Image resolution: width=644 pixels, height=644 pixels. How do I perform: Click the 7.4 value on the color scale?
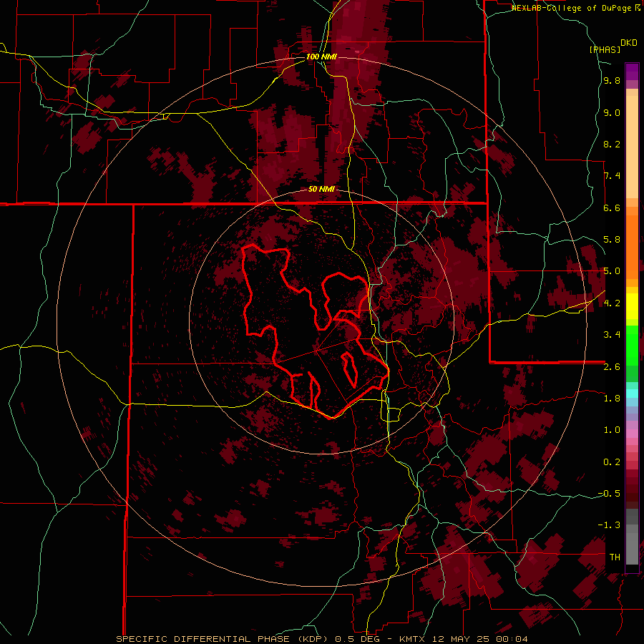click(612, 176)
